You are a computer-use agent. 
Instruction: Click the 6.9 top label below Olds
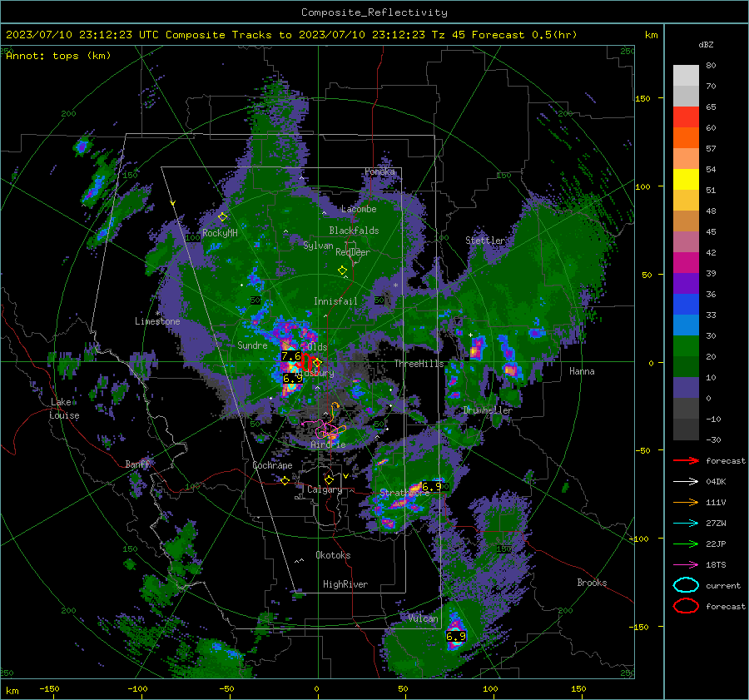pyautogui.click(x=292, y=379)
